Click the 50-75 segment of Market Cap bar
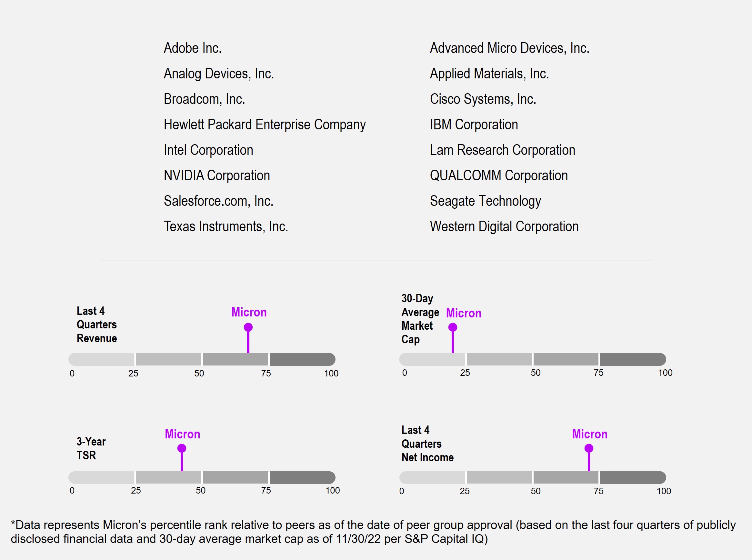 566,359
